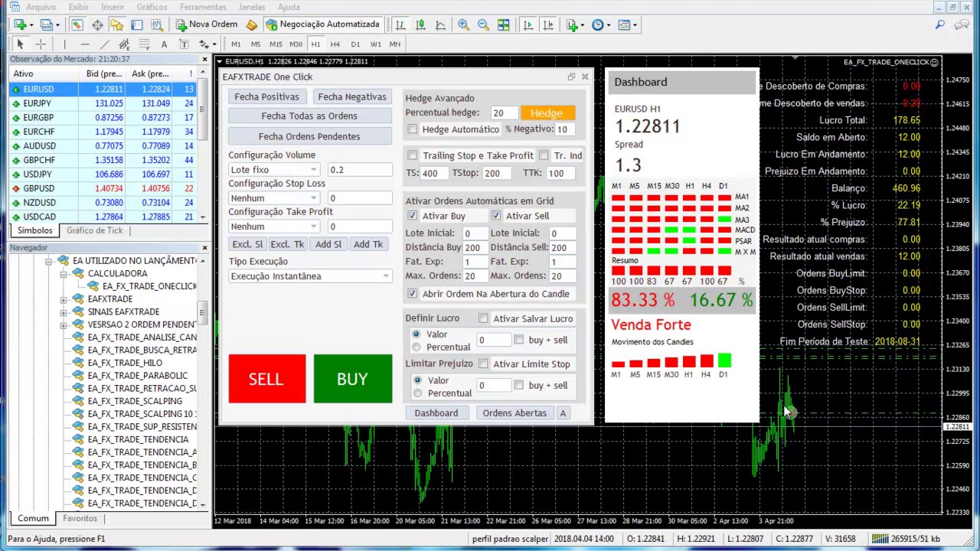This screenshot has height=551, width=980.
Task: Click Fecha Todas as Ordens button
Action: [x=309, y=116]
